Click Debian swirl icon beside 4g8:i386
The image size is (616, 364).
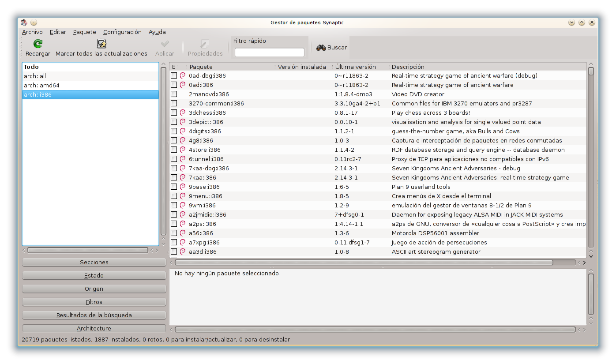(183, 140)
